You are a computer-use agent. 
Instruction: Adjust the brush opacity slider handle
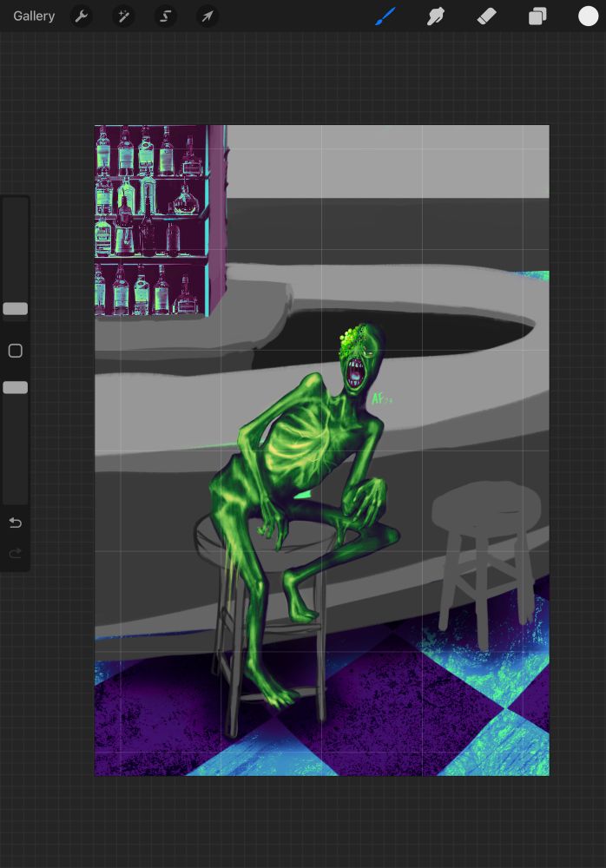coord(16,387)
